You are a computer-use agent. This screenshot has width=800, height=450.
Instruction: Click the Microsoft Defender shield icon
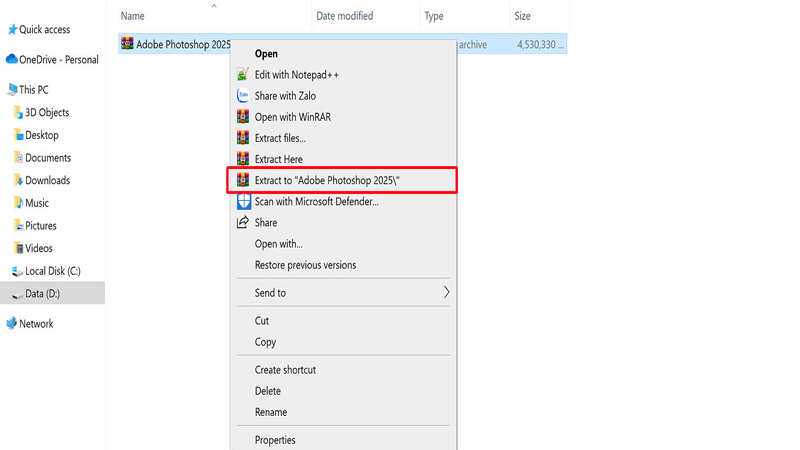pos(242,201)
